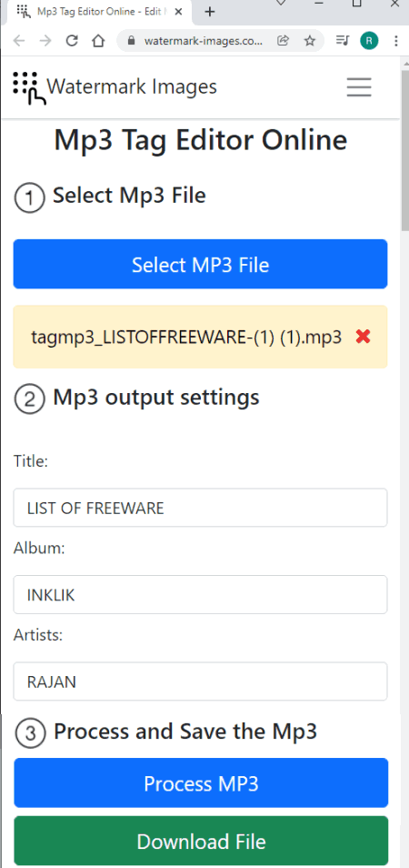Open Chrome three-dot options menu

395,41
